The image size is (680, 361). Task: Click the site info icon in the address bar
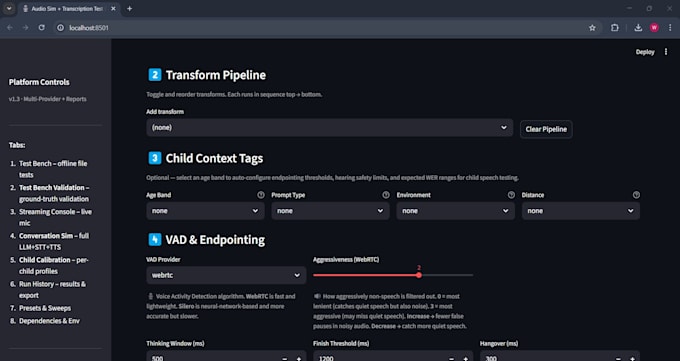(x=61, y=28)
